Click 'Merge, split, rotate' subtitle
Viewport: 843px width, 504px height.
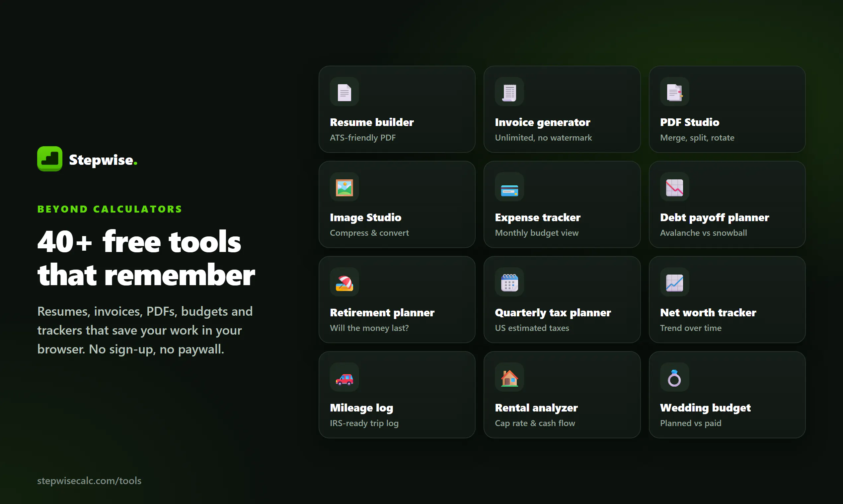coord(697,138)
